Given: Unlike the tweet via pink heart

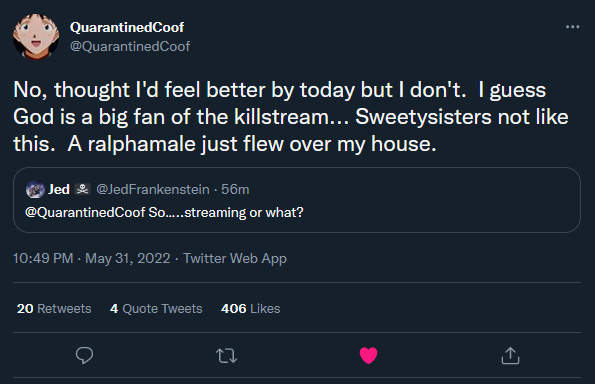Looking at the screenshot, I should pos(368,356).
